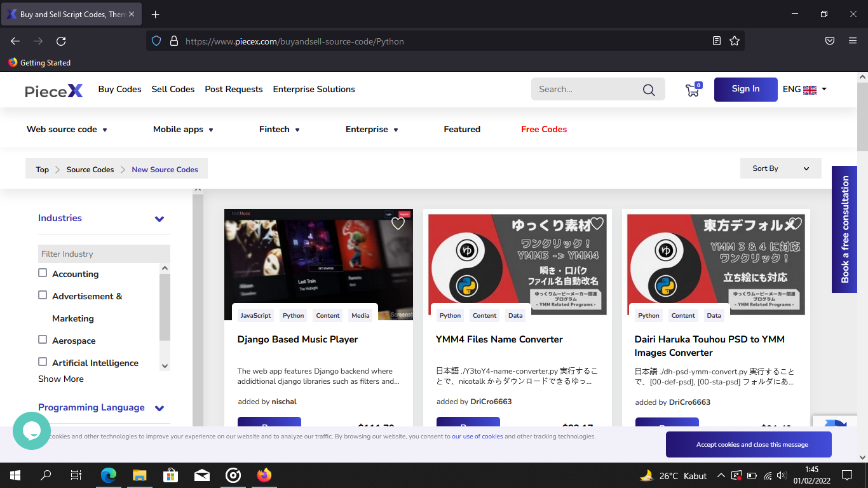868x488 pixels.
Task: Check the Aerospace industry checkbox
Action: pos(43,340)
